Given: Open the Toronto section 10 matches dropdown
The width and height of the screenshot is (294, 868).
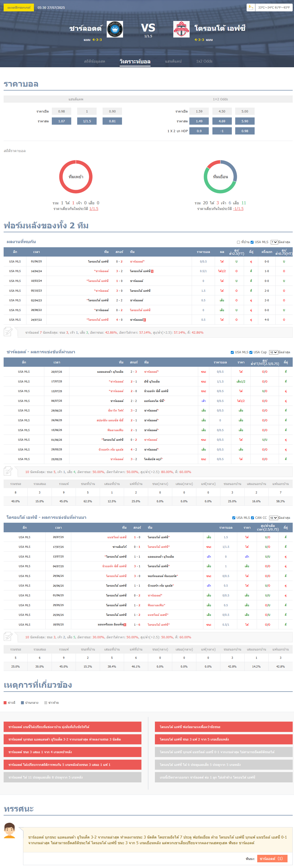Looking at the screenshot, I should point(274,518).
